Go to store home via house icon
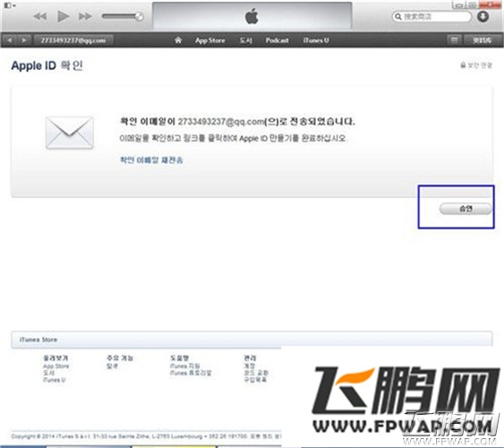The width and height of the screenshot is (504, 448). [178, 40]
